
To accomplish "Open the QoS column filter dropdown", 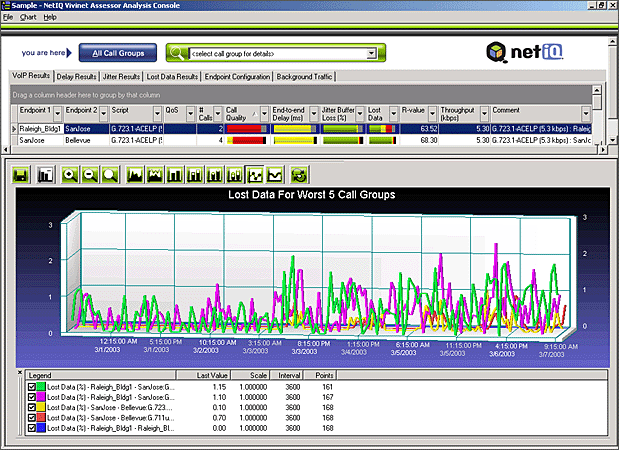I will click(191, 114).
